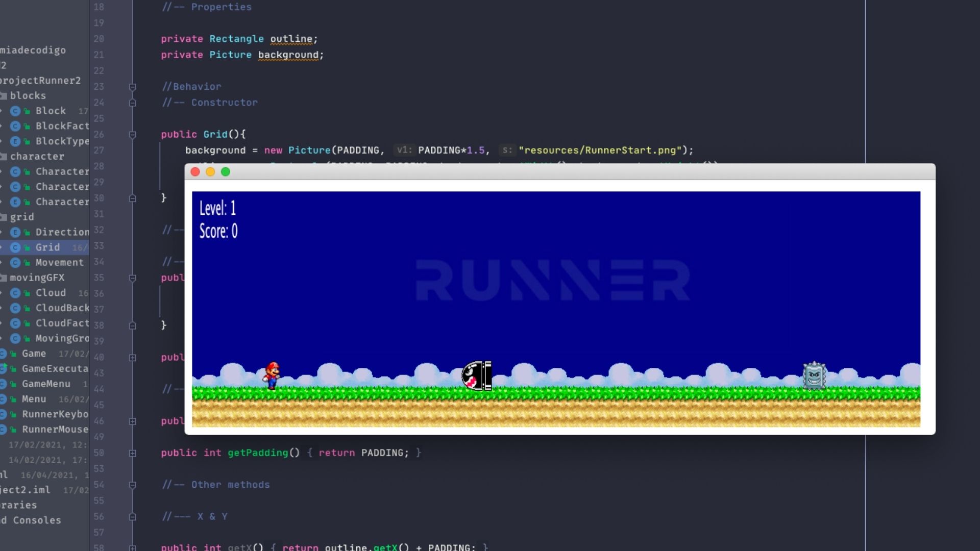
Task: Click the enum icon beside BlockType
Action: pyautogui.click(x=15, y=141)
